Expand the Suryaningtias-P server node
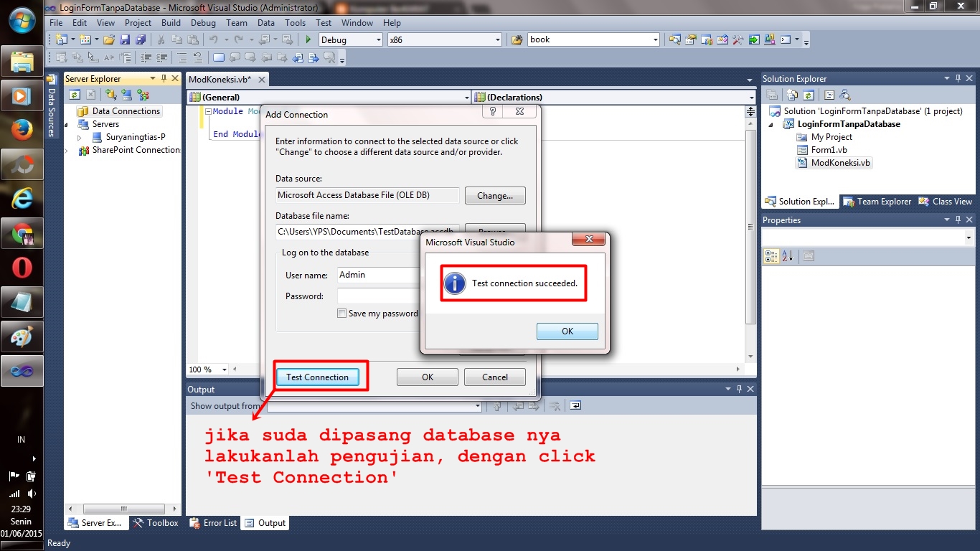This screenshot has width=980, height=551. click(x=80, y=137)
